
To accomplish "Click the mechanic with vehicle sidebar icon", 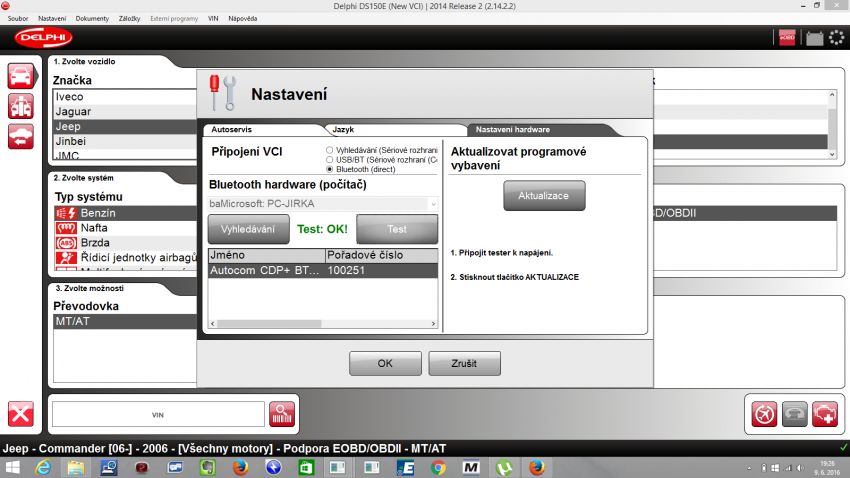I will 21,106.
